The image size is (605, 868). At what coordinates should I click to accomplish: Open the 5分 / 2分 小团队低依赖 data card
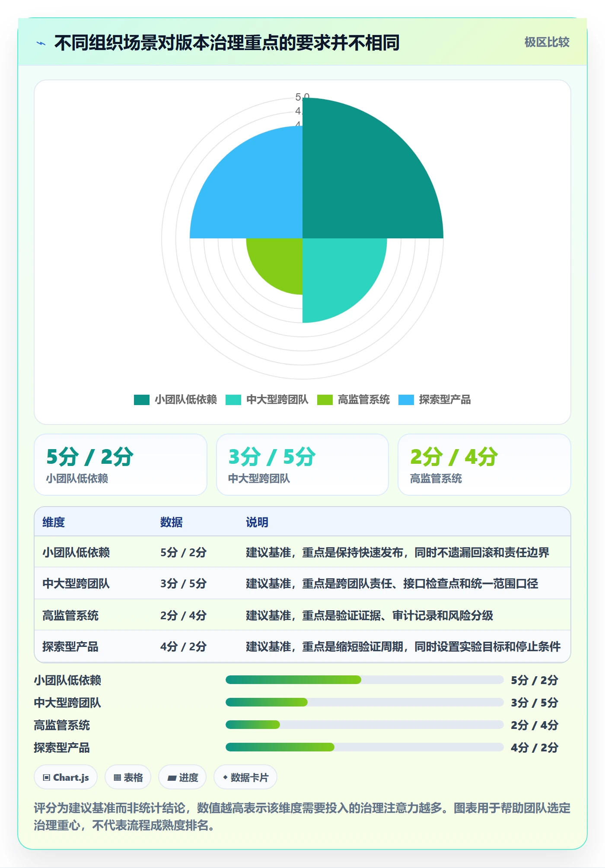(x=121, y=465)
